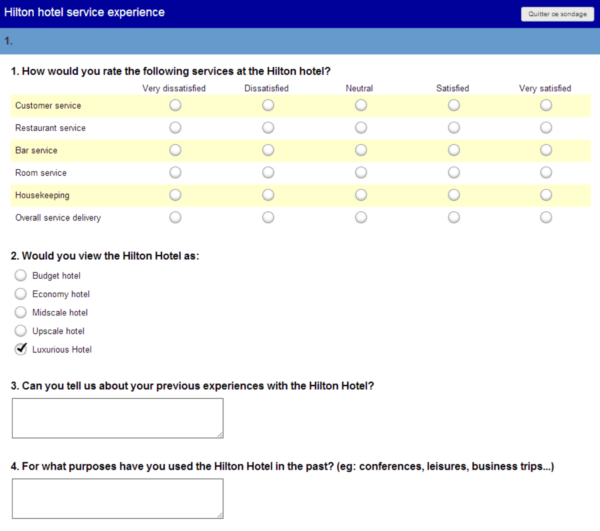This screenshot has width=600, height=531.
Task: Choose Budget hotel option
Action: [21, 275]
